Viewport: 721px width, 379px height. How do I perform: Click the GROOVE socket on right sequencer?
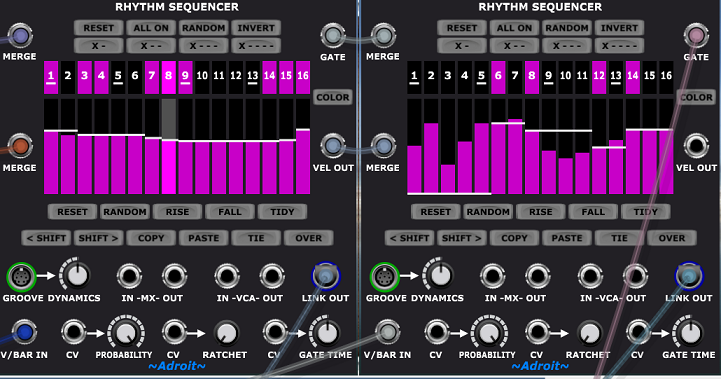(x=384, y=277)
